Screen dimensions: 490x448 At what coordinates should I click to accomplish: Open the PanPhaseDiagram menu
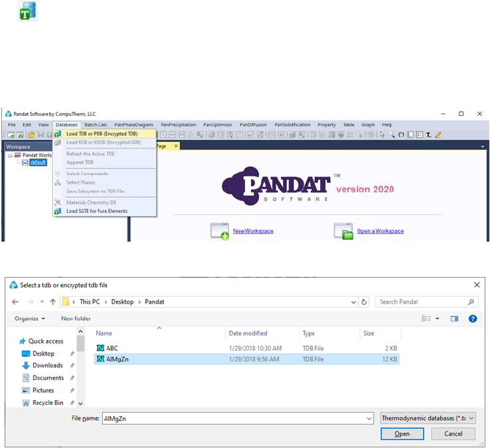[x=134, y=124]
